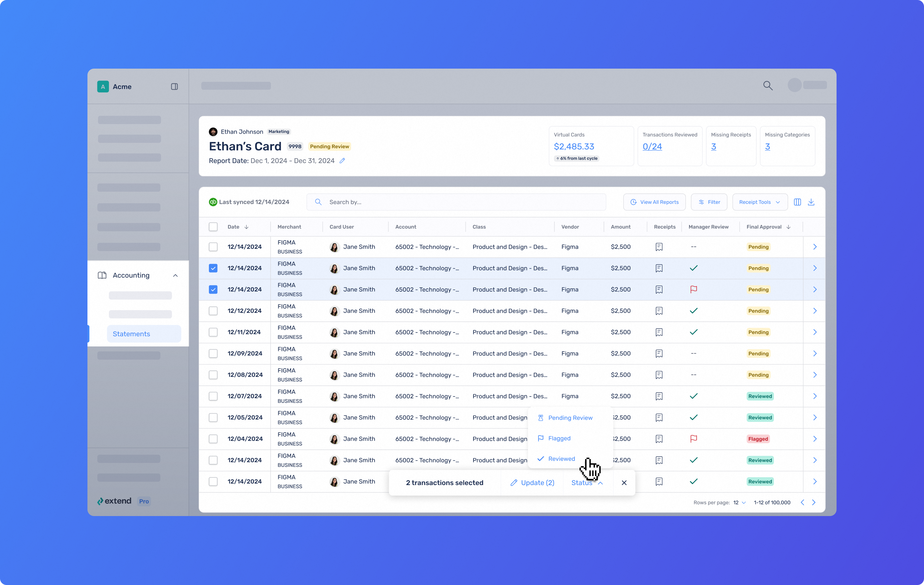Viewport: 924px width, 585px height.
Task: Click the sidebar collapse panel icon
Action: point(174,87)
